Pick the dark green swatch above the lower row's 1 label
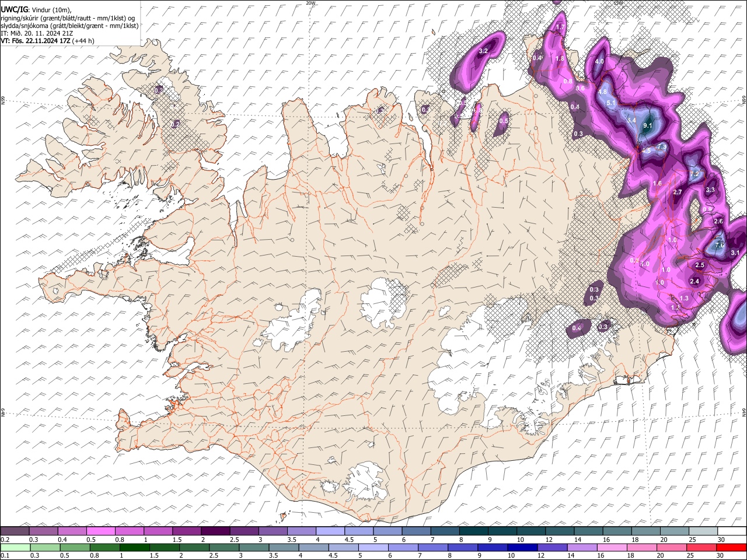 [134, 548]
